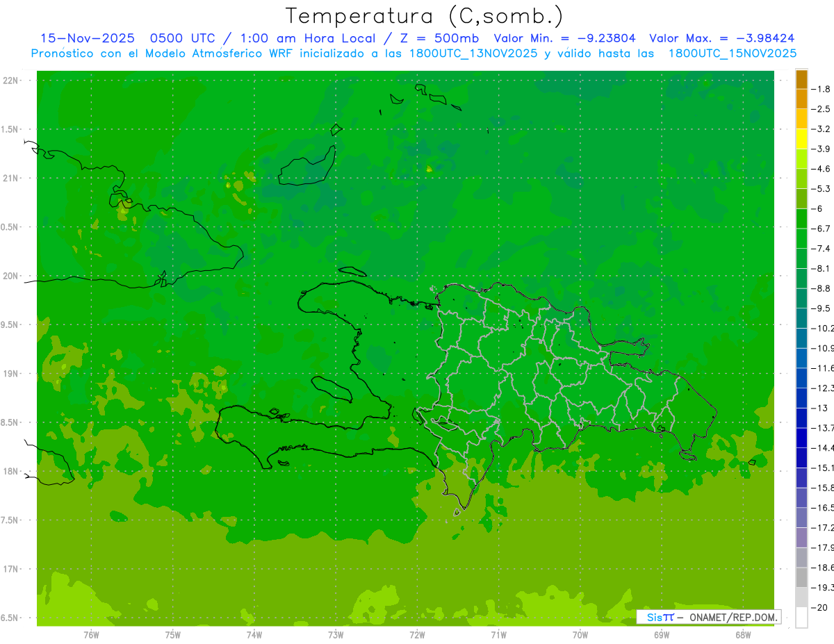The height and width of the screenshot is (644, 834).
Task: Click the "71W" longitude axis label
Action: (498, 634)
